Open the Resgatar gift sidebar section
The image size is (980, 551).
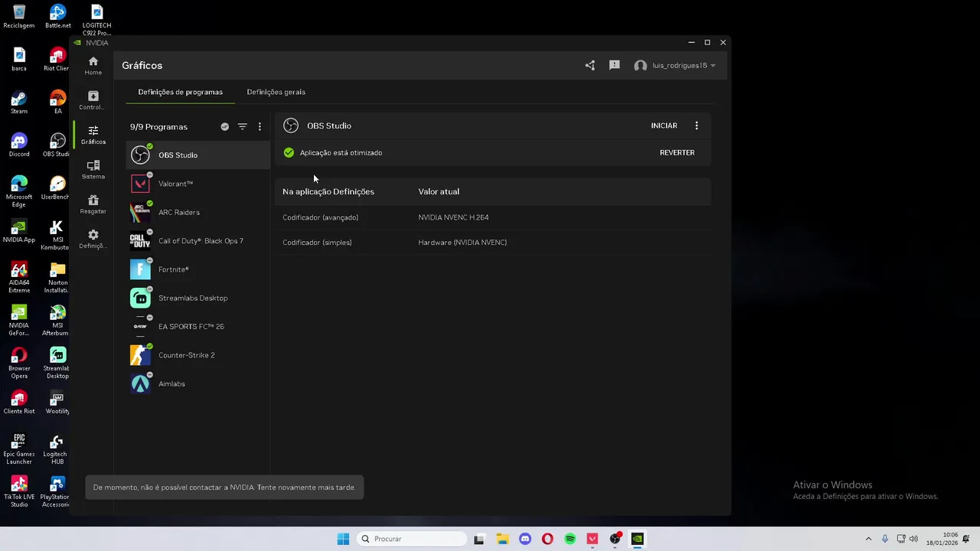coord(93,204)
